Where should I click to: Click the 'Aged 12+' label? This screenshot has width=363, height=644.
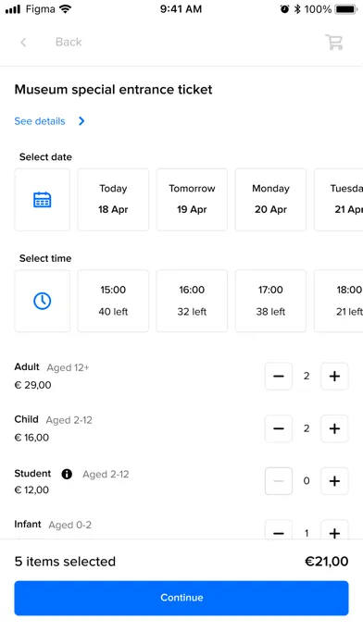68,367
